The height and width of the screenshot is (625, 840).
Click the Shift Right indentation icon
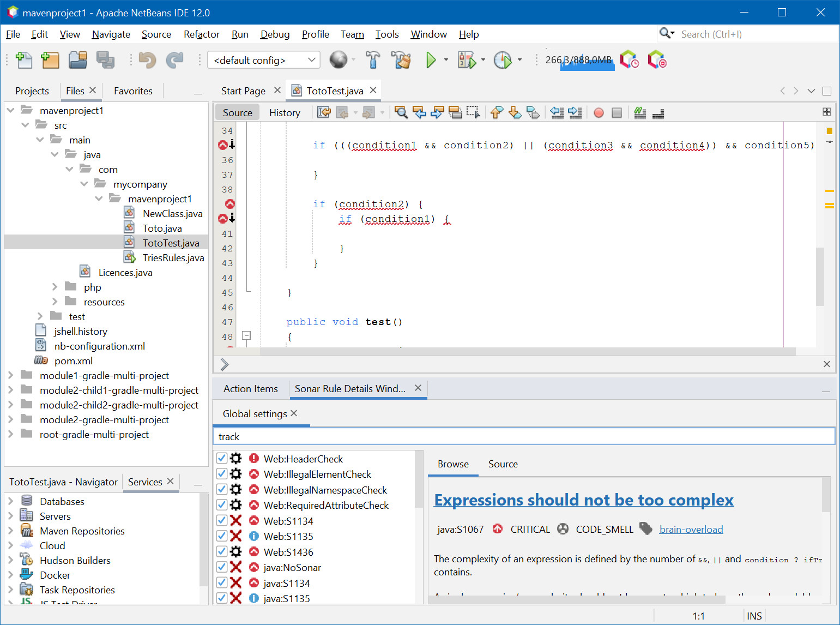pos(575,112)
